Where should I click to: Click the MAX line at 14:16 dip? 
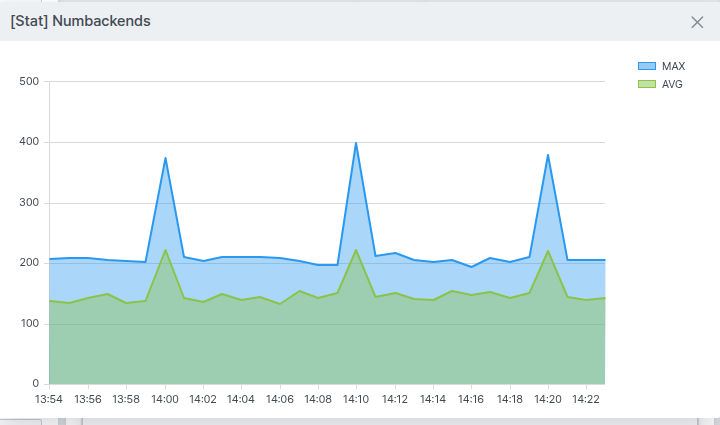(x=471, y=267)
